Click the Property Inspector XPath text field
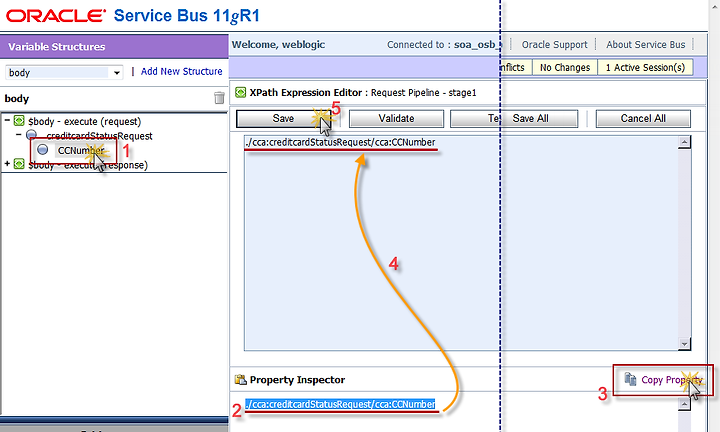The height and width of the screenshot is (432, 720). pyautogui.click(x=340, y=404)
